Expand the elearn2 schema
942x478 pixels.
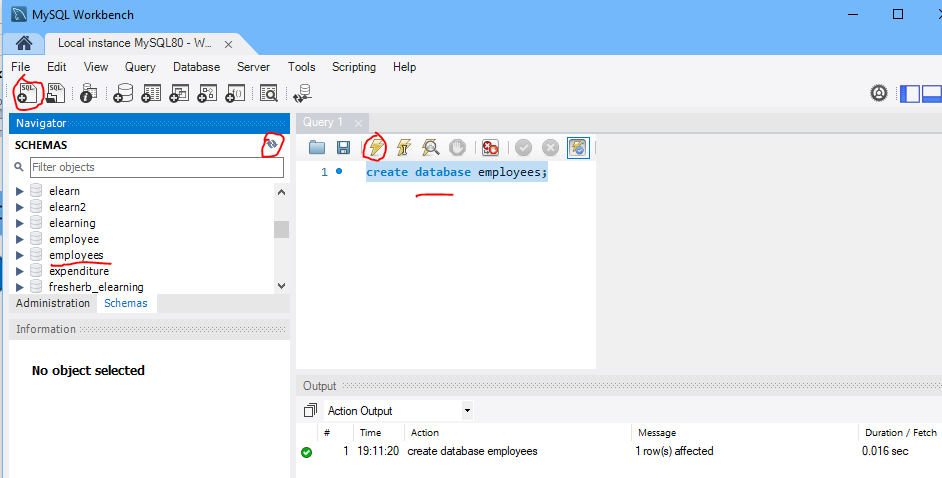pos(20,207)
